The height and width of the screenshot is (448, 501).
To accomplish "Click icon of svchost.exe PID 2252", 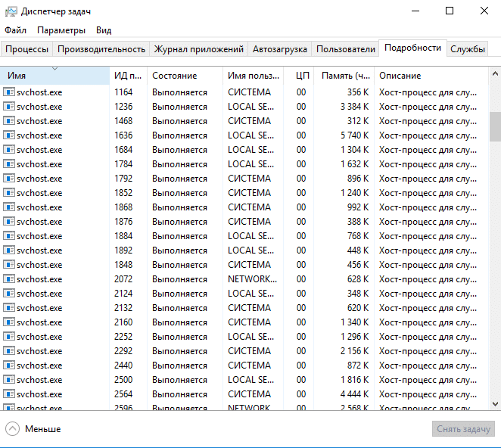I will 9,337.
